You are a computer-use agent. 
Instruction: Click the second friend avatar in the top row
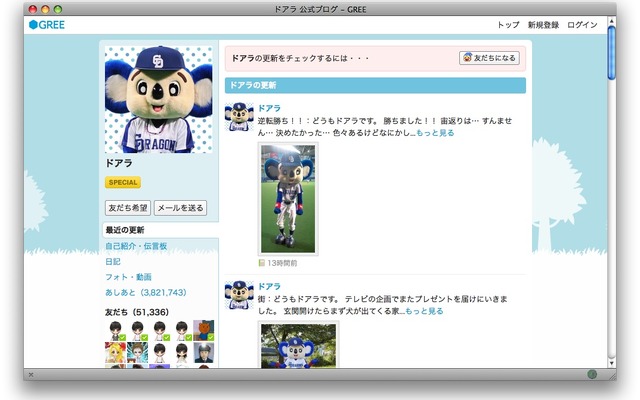coord(138,331)
